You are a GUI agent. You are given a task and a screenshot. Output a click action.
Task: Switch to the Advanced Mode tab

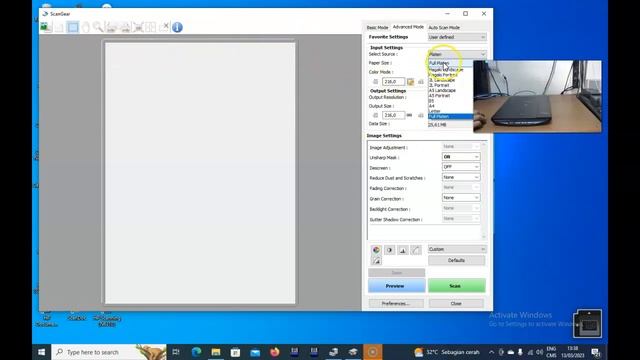coord(408,27)
